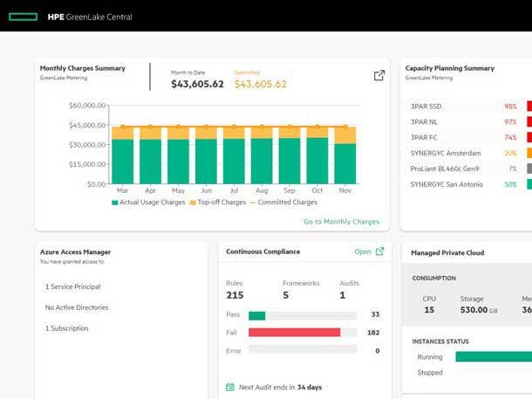The image size is (532, 399).
Task: Select the November bar in charges chart
Action: 345,159
